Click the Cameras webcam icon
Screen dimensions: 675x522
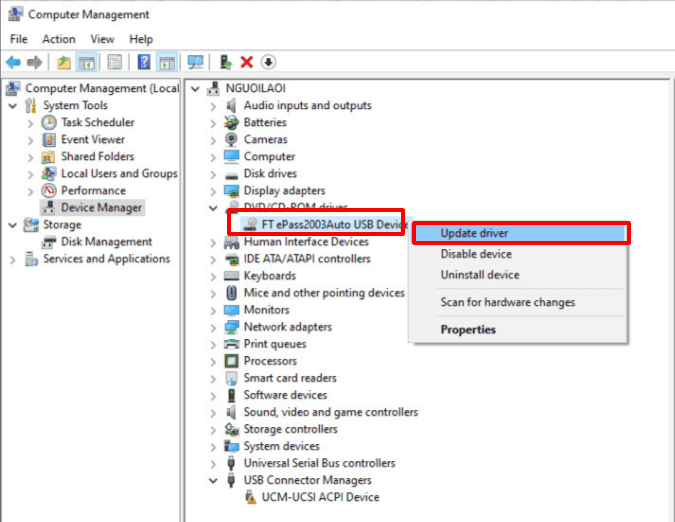pyautogui.click(x=231, y=139)
